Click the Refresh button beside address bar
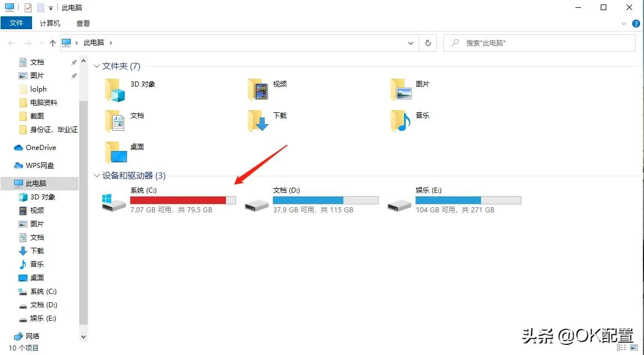The image size is (644, 355). 428,43
